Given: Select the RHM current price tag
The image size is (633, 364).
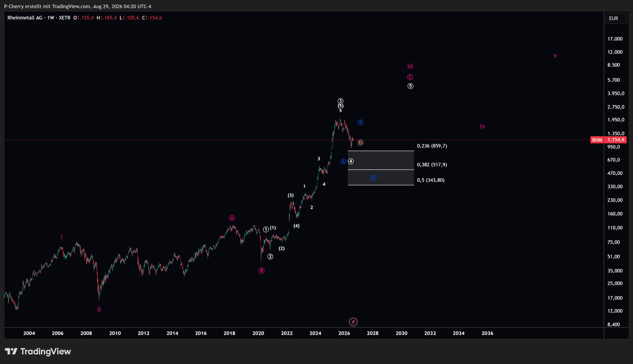Looking at the screenshot, I should [609, 140].
